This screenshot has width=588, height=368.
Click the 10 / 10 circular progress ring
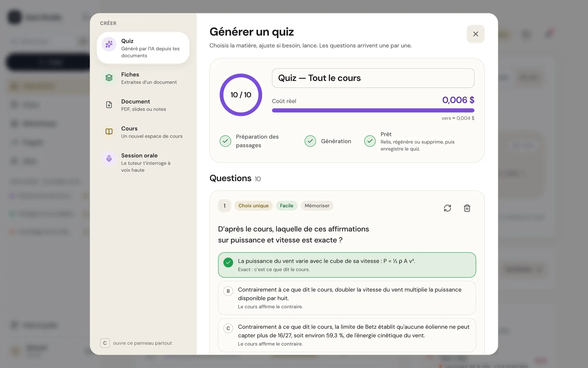(241, 95)
